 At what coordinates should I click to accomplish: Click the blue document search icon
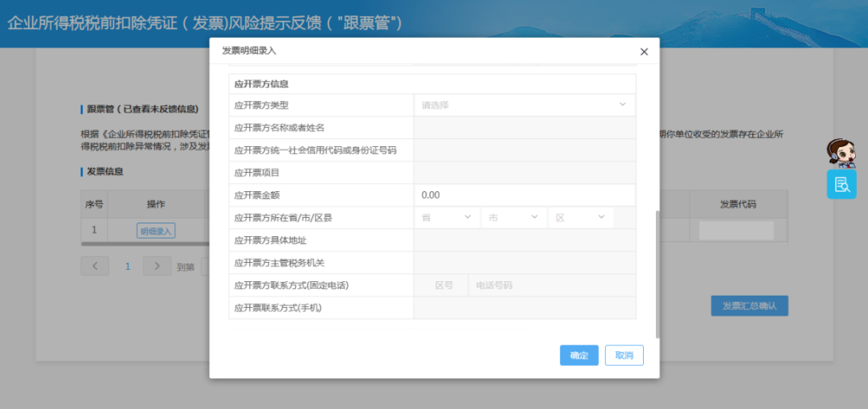pos(841,184)
